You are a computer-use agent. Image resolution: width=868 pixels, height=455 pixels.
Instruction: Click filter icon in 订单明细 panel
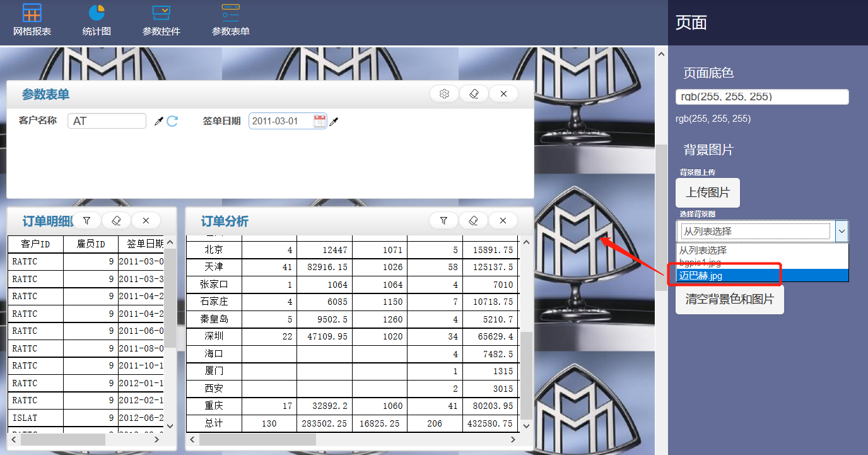87,221
